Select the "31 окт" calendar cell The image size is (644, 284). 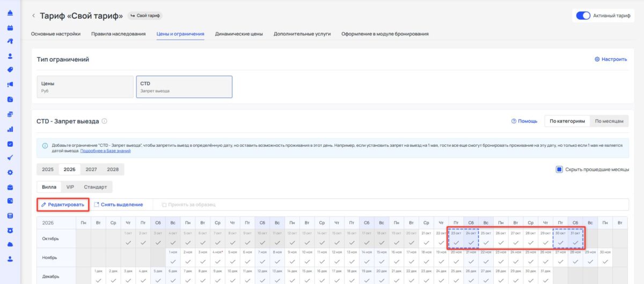tap(575, 238)
